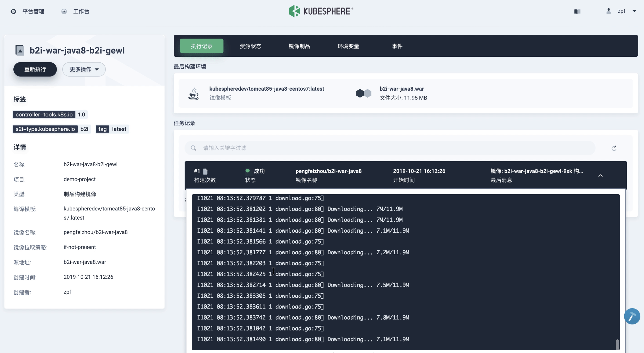The width and height of the screenshot is (644, 353).
Task: Click the platform management gear icon
Action: pyautogui.click(x=13, y=11)
